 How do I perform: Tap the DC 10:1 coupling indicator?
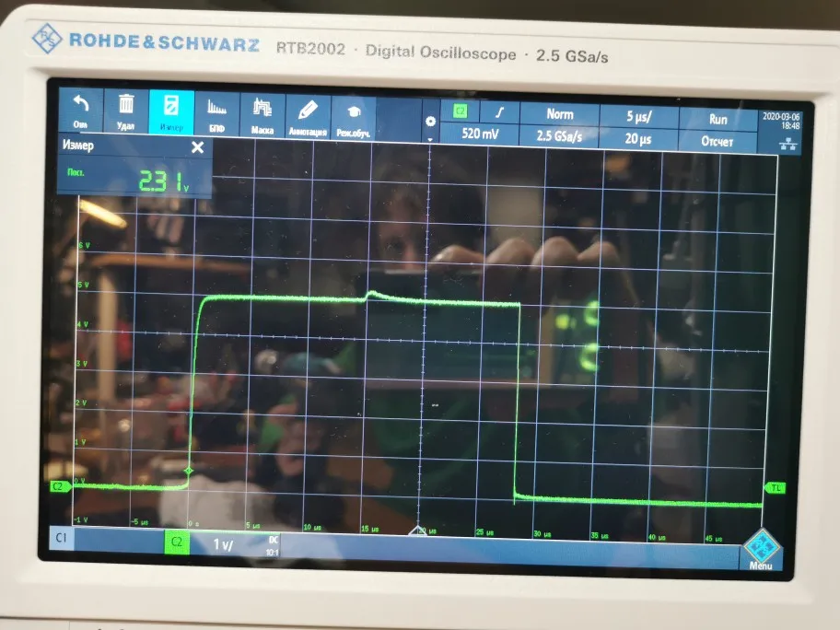pyautogui.click(x=272, y=546)
